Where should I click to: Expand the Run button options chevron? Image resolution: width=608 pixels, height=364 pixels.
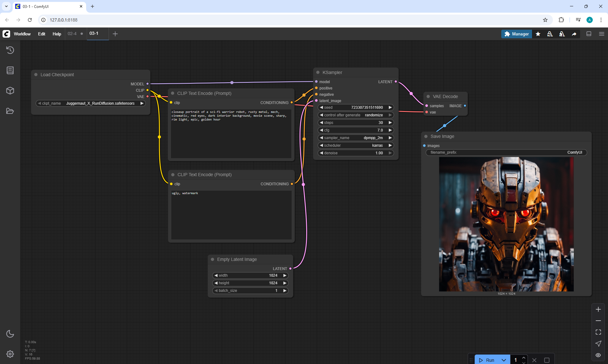pyautogui.click(x=504, y=360)
